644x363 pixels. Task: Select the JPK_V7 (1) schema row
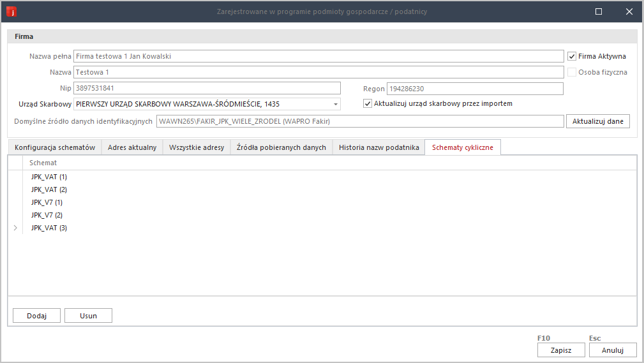(x=47, y=202)
